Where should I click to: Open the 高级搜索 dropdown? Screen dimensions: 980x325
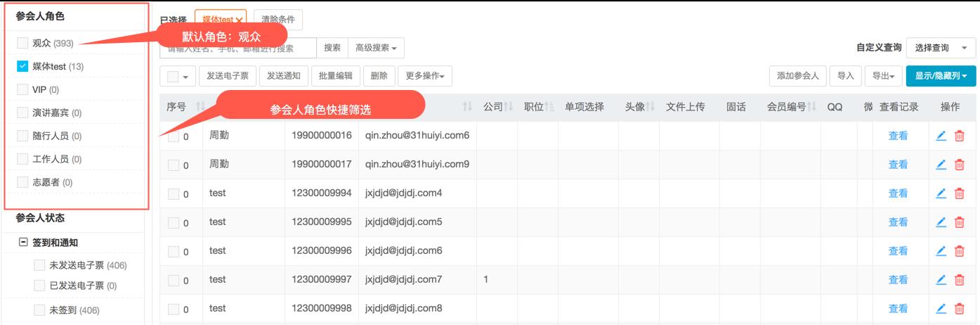[x=375, y=48]
